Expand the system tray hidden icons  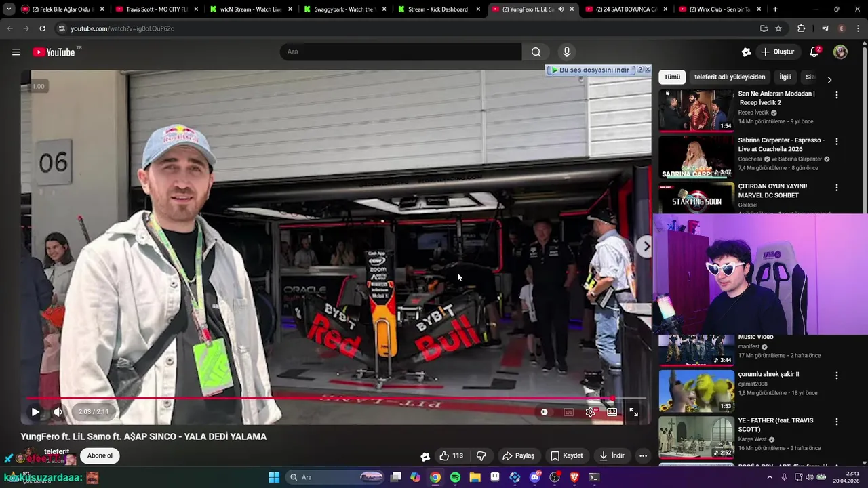[x=770, y=477]
